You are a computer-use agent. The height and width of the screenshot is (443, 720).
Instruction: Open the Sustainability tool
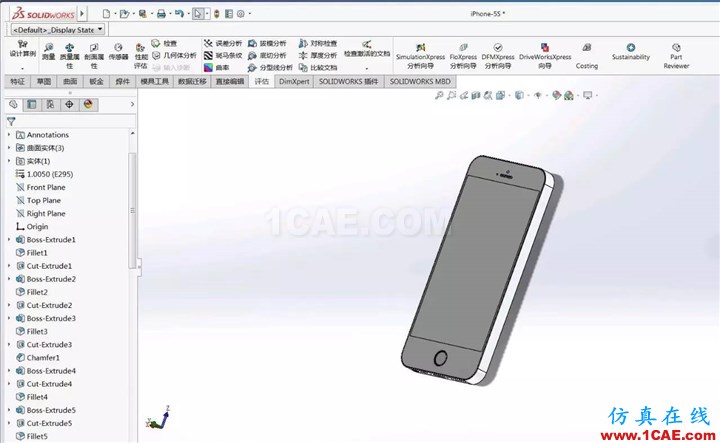coord(630,52)
